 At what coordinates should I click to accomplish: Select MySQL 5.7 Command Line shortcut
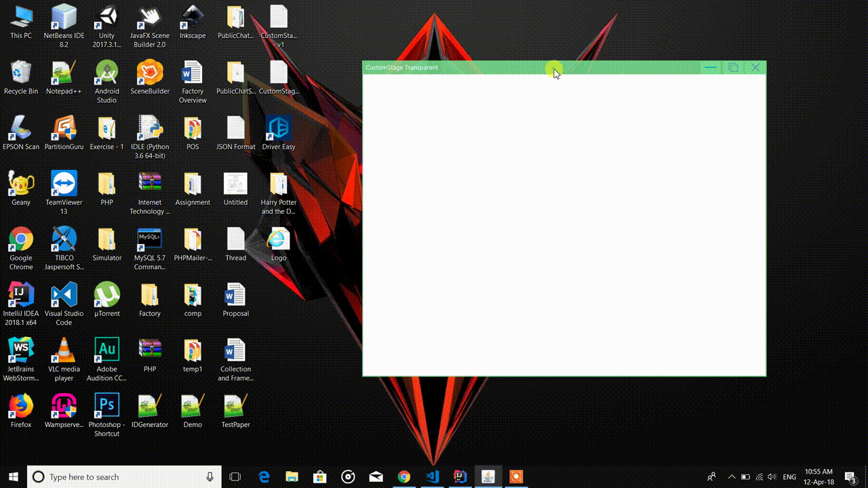(150, 248)
